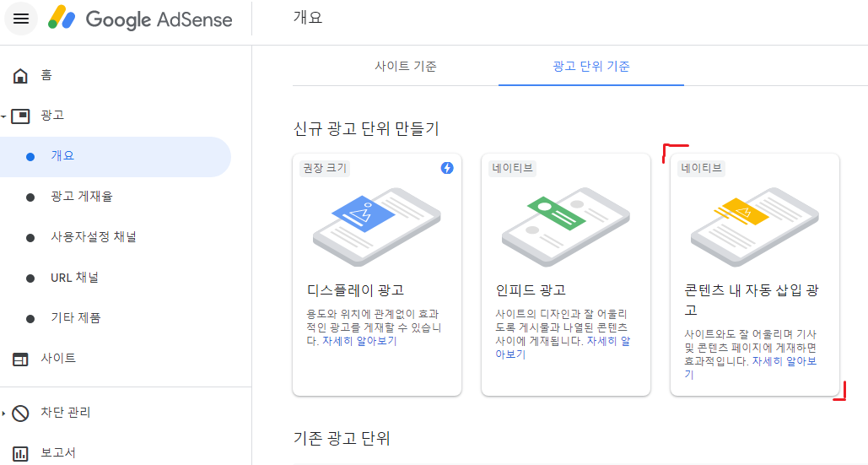868x465 pixels.
Task: Click the 광고 ads icon in sidebar
Action: 20,116
